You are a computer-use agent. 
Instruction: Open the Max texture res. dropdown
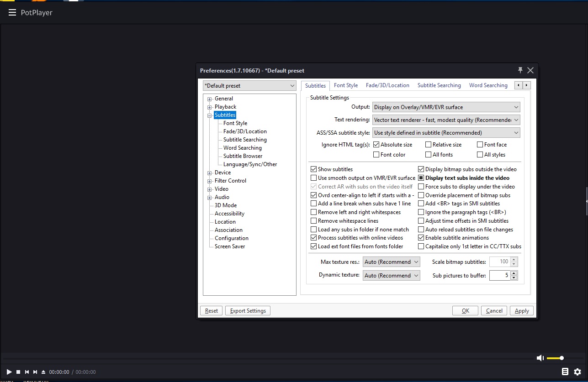(x=392, y=262)
